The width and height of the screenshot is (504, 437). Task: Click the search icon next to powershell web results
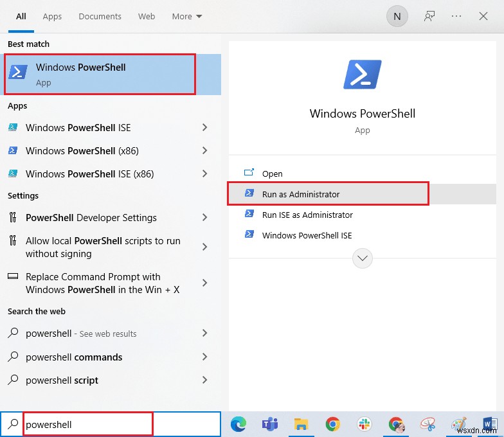[13, 333]
